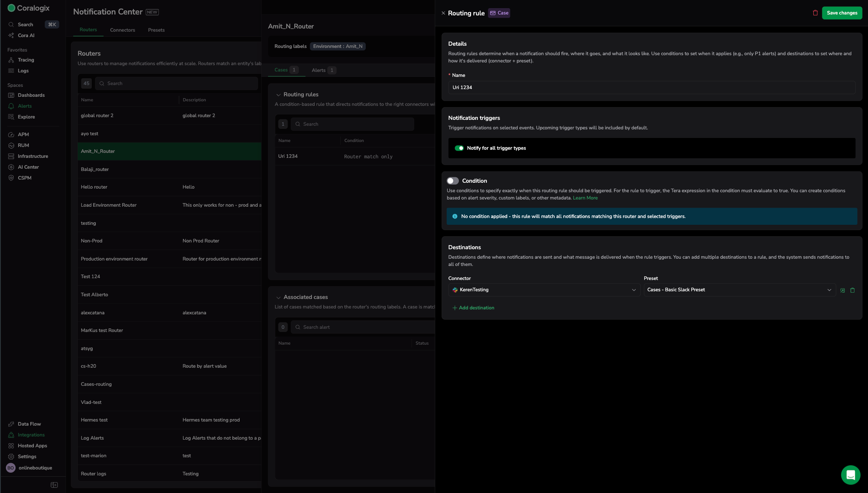Switch to the Connectors tab
This screenshot has width=868, height=493.
[123, 30]
